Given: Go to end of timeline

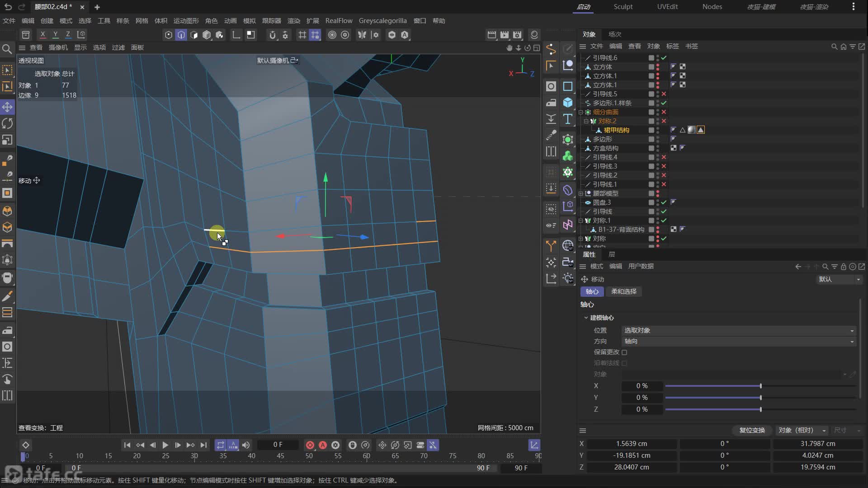Looking at the screenshot, I should (204, 445).
